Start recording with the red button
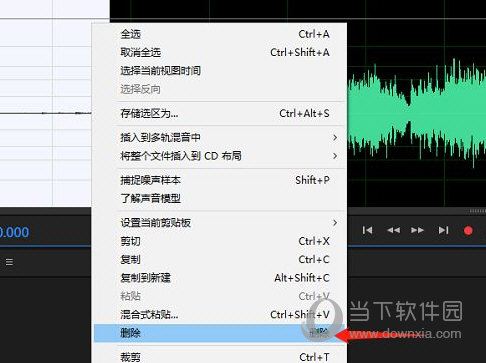Viewport: 486px width, 363px height. 468,231
